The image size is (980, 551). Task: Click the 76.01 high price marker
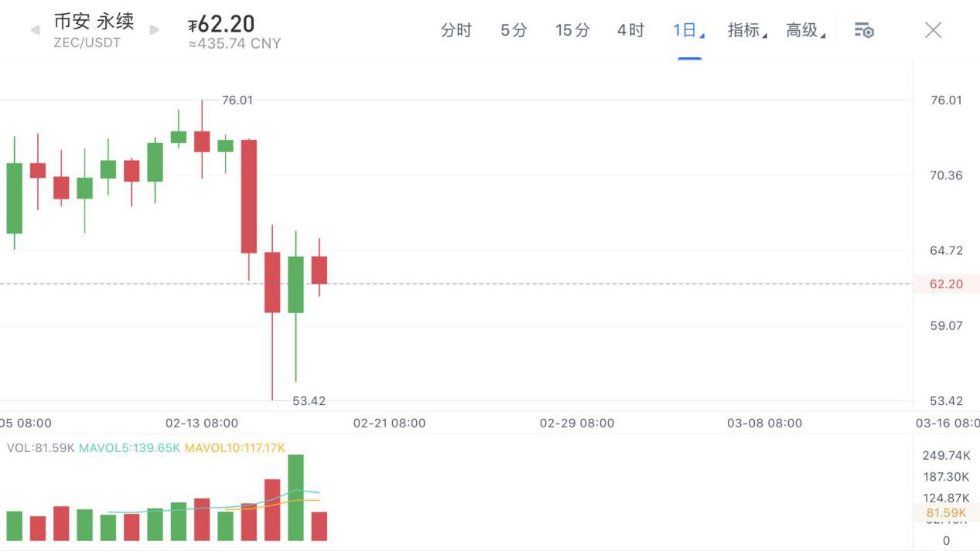[x=237, y=100]
